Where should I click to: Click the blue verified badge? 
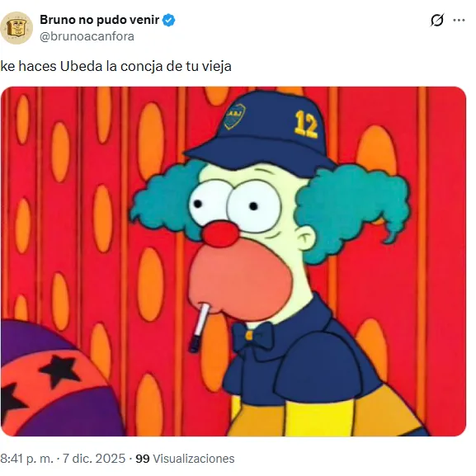pos(168,21)
